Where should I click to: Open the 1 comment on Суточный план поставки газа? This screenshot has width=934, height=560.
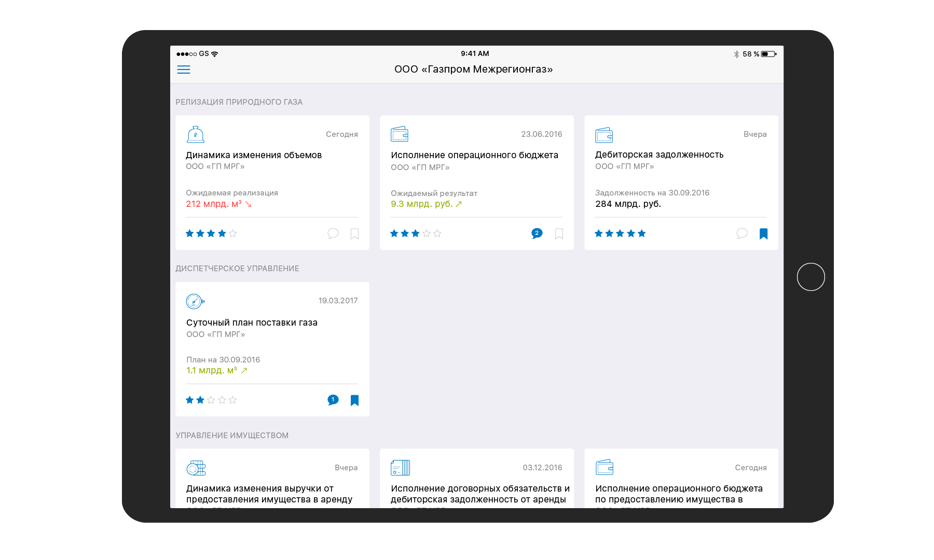[333, 400]
